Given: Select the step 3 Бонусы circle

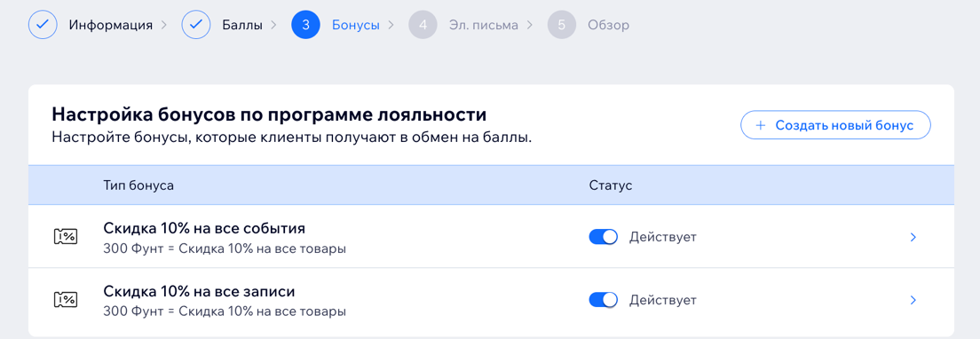Looking at the screenshot, I should click(x=305, y=25).
